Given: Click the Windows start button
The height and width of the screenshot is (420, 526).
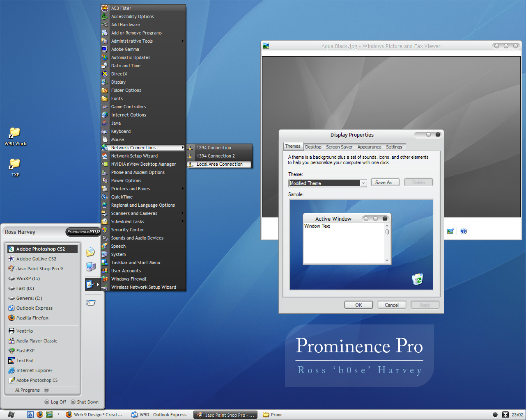Looking at the screenshot, I should click(11, 415).
